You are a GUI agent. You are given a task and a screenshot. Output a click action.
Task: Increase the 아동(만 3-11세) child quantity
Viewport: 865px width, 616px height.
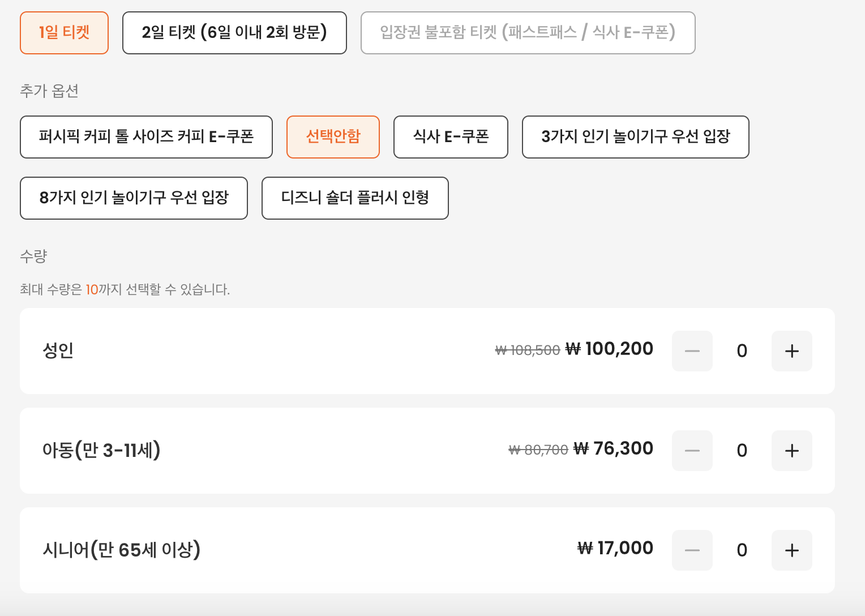tap(791, 450)
